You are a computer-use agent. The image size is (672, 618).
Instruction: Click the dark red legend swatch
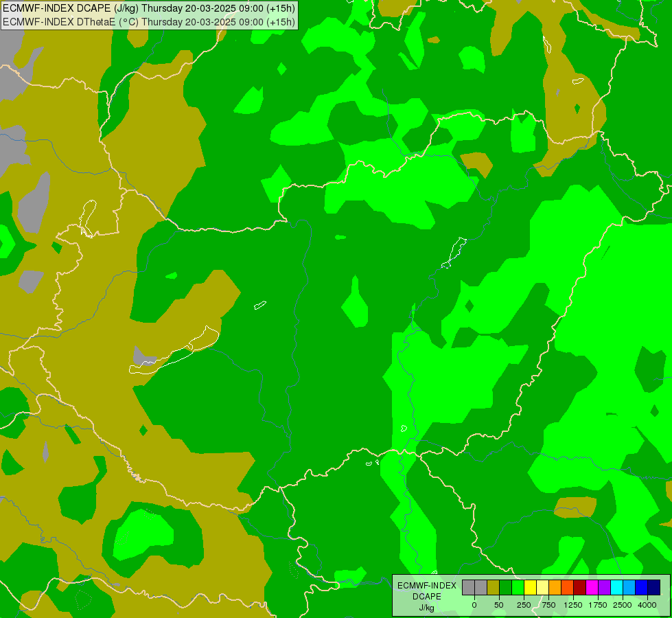pos(580,588)
